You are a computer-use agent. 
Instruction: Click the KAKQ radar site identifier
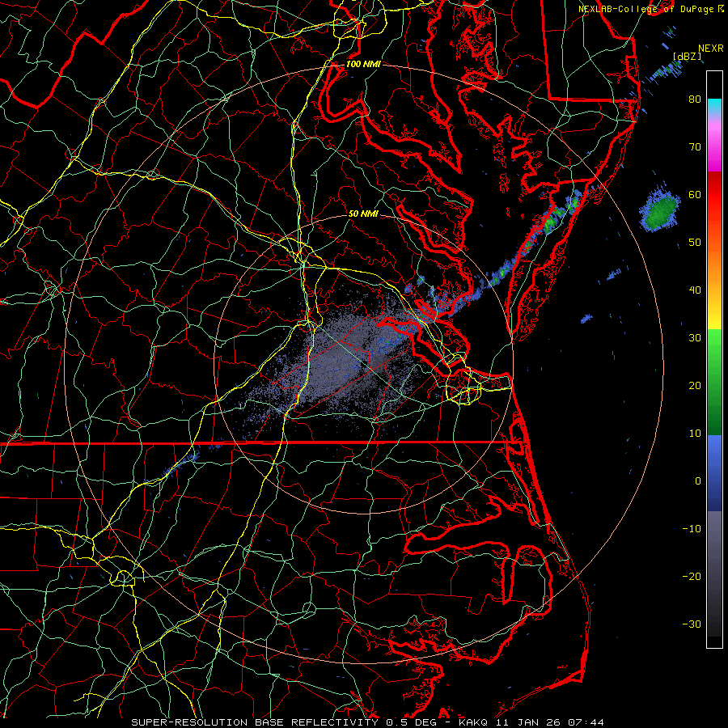(473, 722)
